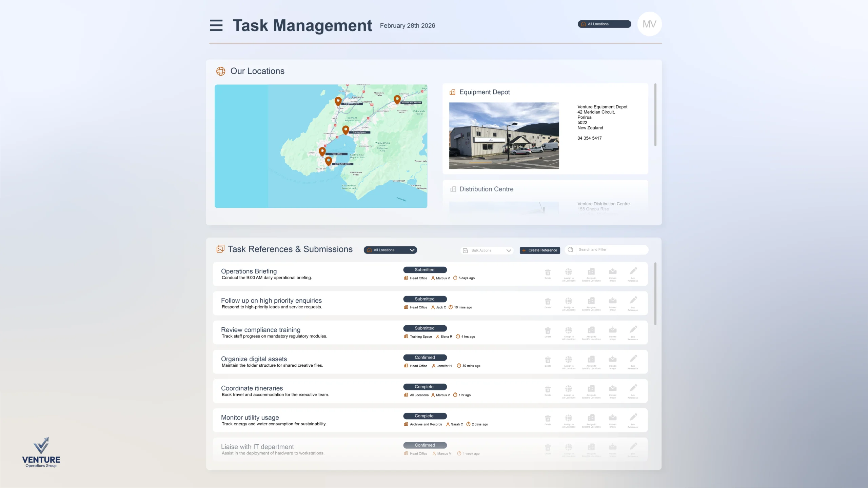The height and width of the screenshot is (488, 868).
Task: Open the MV user profile avatar
Action: [649, 24]
